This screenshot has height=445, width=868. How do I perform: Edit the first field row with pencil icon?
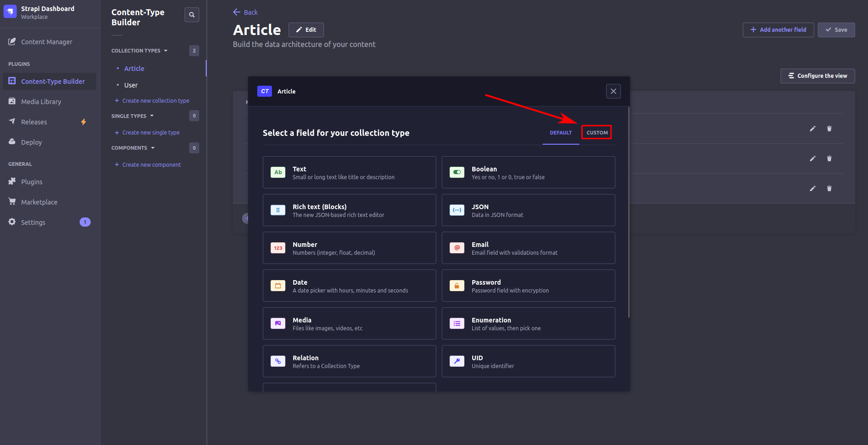click(813, 129)
